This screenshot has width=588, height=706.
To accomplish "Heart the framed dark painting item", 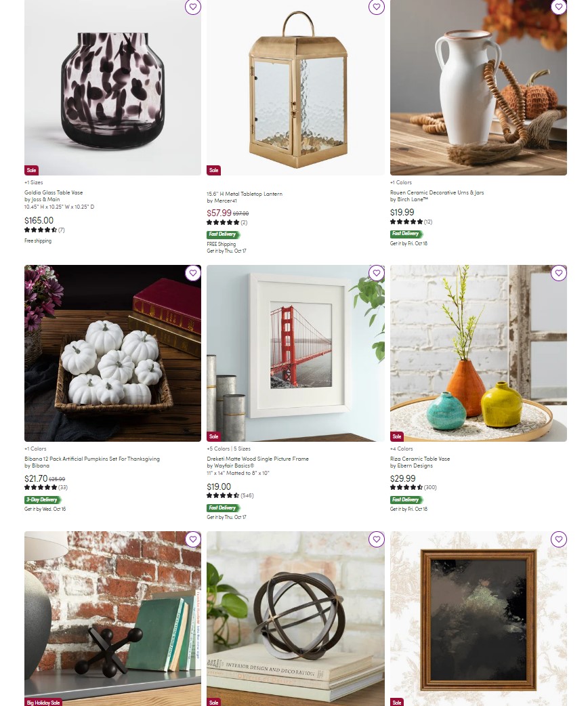I will coord(559,539).
